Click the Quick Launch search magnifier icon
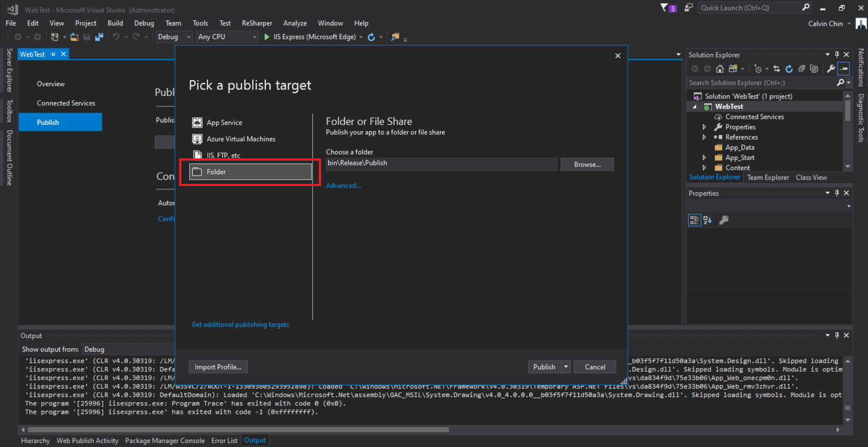 click(805, 7)
